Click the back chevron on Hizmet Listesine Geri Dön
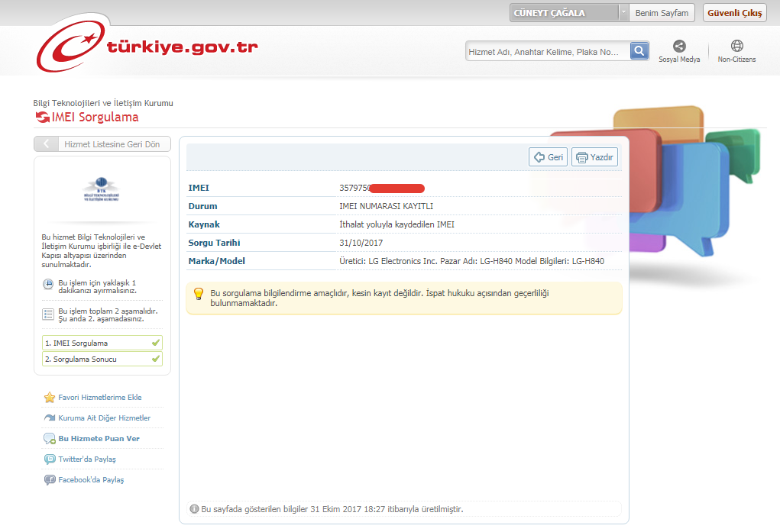 click(x=47, y=144)
